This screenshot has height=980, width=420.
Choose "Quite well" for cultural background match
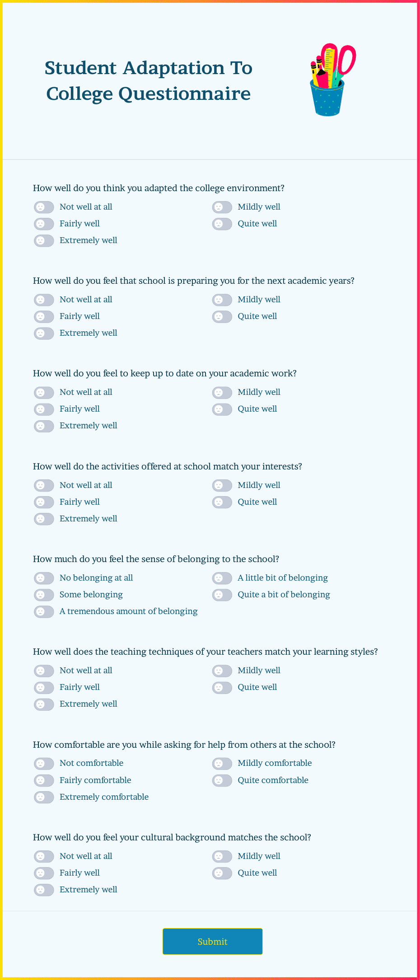coord(222,873)
